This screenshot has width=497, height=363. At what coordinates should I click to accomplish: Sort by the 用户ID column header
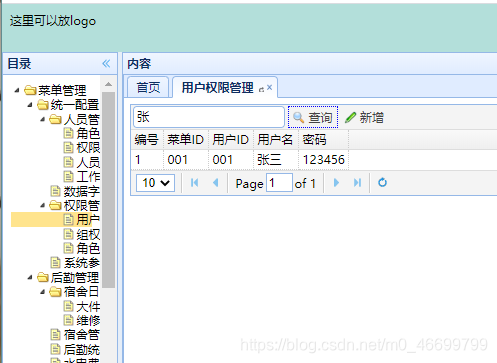click(231, 139)
